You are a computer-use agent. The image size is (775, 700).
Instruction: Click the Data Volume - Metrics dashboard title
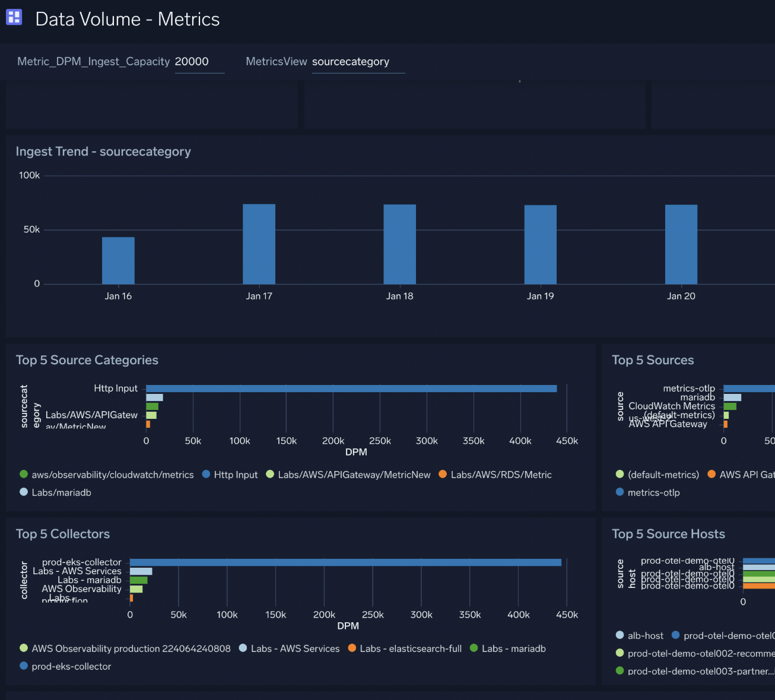click(127, 19)
